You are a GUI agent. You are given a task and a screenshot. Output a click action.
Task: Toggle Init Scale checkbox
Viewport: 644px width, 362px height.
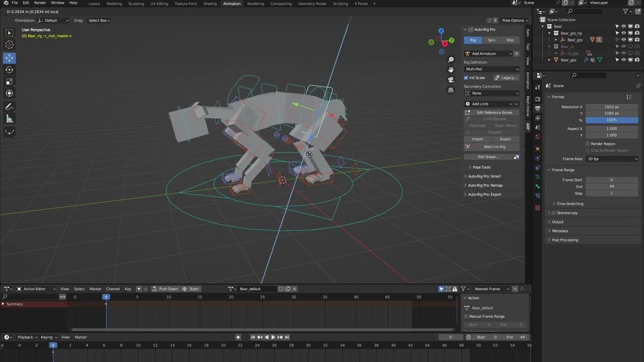[x=466, y=78]
